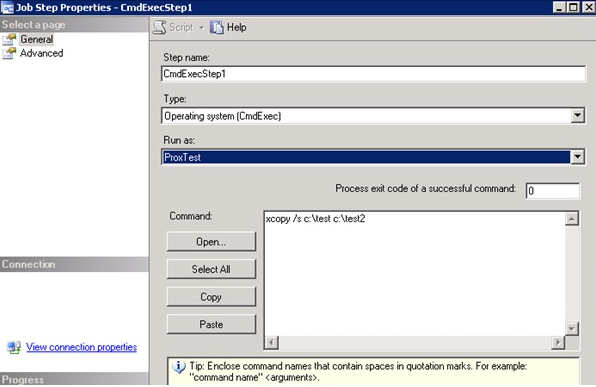Click the Script toolbar label

coord(181,27)
